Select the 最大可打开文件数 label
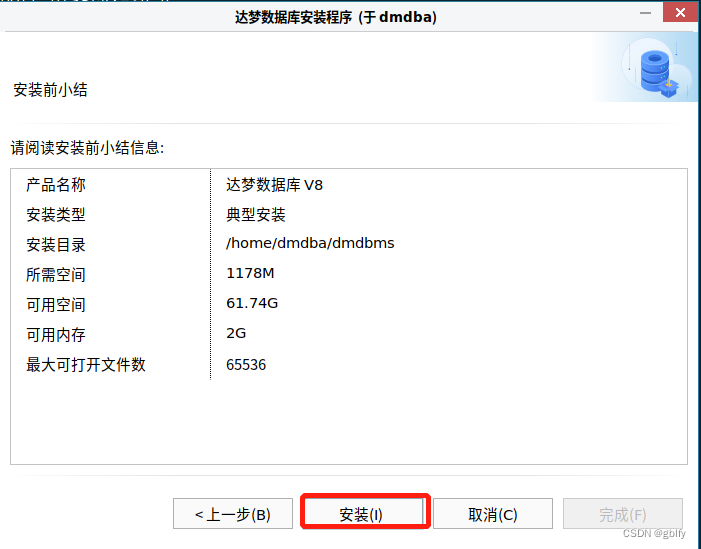Viewport: 701px width, 549px height. (86, 365)
